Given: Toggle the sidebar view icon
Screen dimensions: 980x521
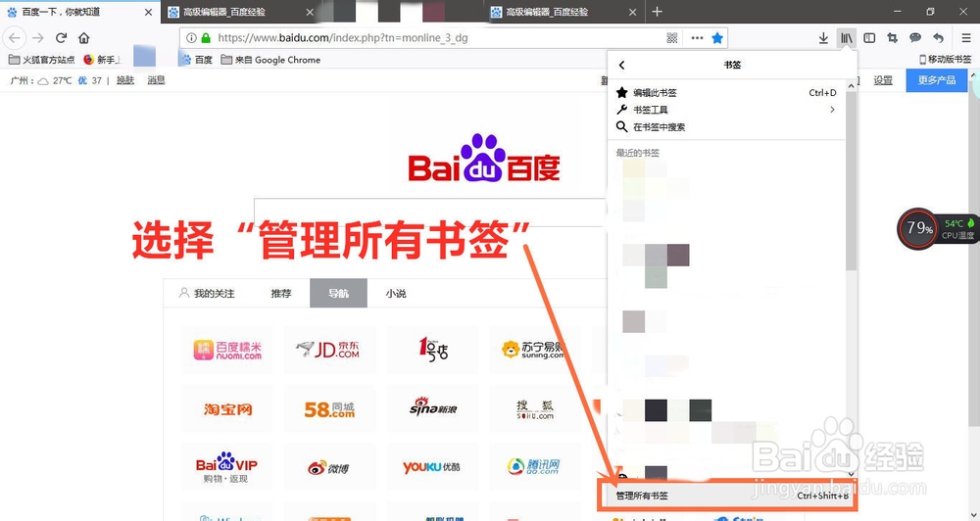Looking at the screenshot, I should click(x=869, y=38).
